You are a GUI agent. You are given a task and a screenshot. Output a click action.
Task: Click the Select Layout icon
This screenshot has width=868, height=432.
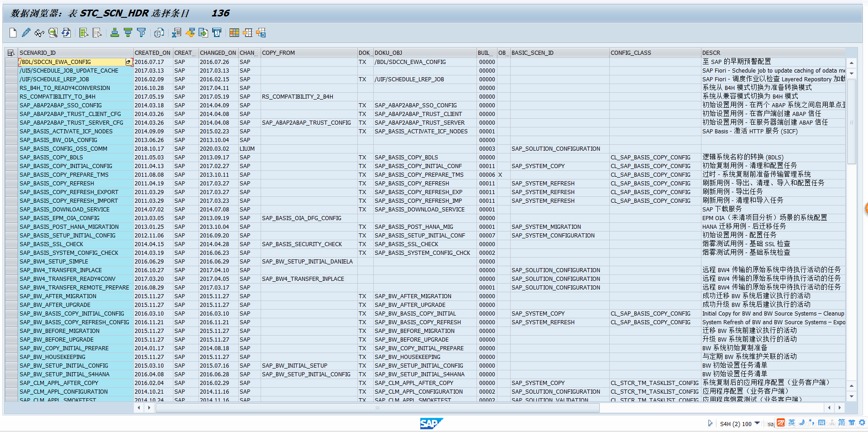tap(247, 32)
